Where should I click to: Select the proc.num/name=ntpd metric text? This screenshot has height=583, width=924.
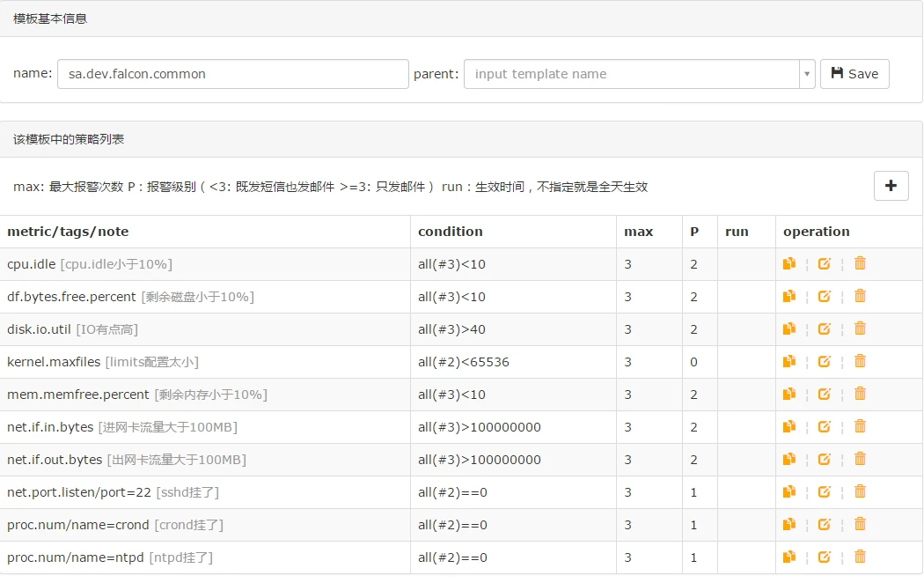[x=76, y=557]
